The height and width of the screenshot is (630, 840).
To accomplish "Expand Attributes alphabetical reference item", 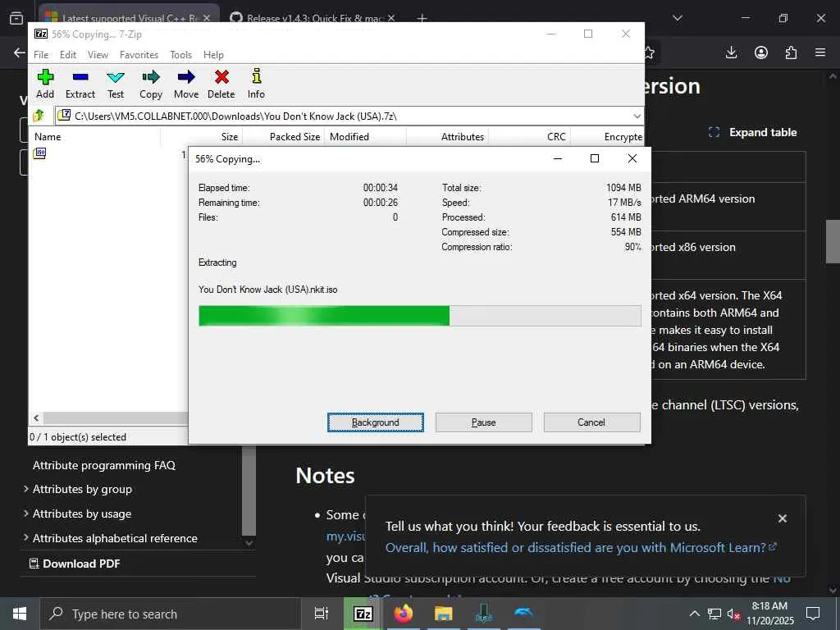I will tap(25, 537).
